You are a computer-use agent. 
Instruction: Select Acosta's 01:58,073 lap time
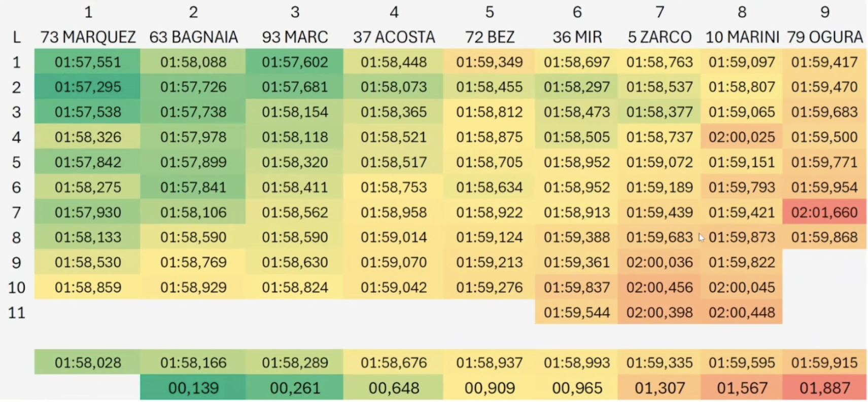tap(394, 87)
